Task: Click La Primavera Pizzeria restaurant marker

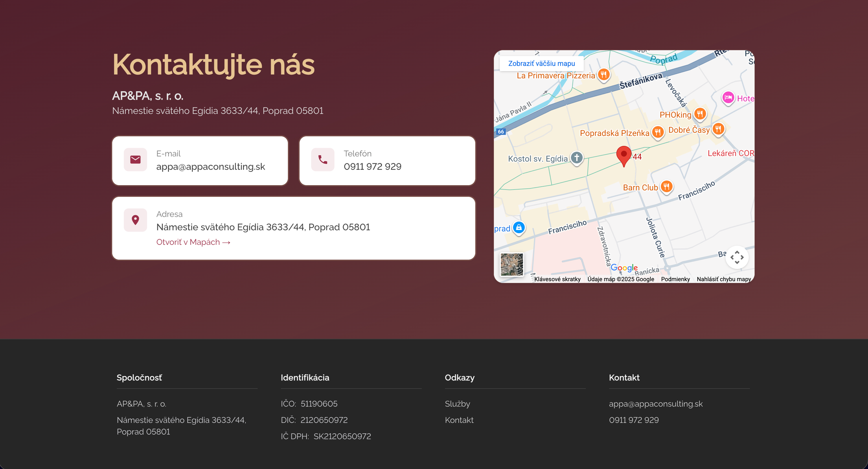Action: pyautogui.click(x=604, y=74)
